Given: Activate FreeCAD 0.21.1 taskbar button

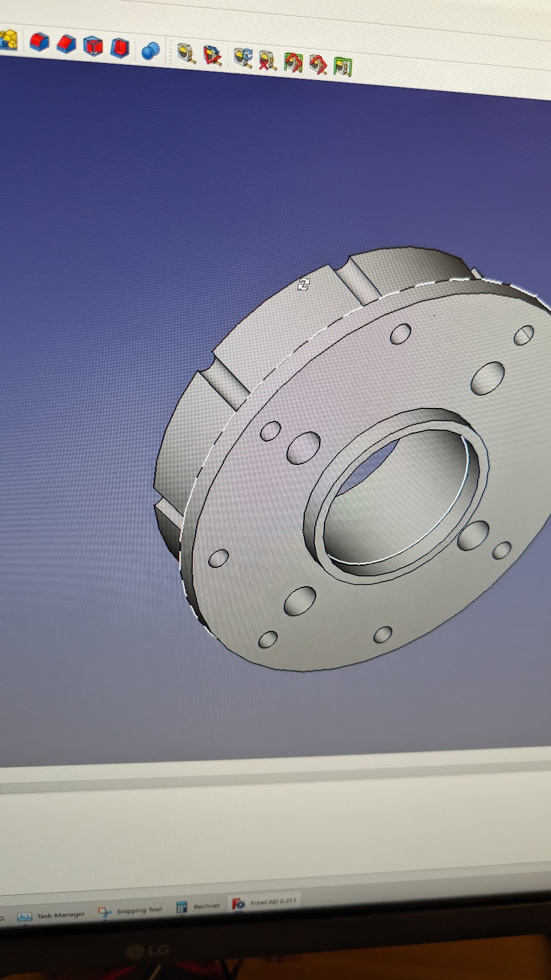Looking at the screenshot, I should click(264, 903).
